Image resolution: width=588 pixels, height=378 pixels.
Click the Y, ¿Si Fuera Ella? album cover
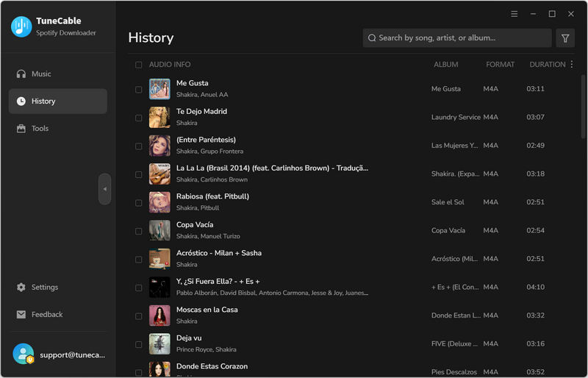(159, 287)
